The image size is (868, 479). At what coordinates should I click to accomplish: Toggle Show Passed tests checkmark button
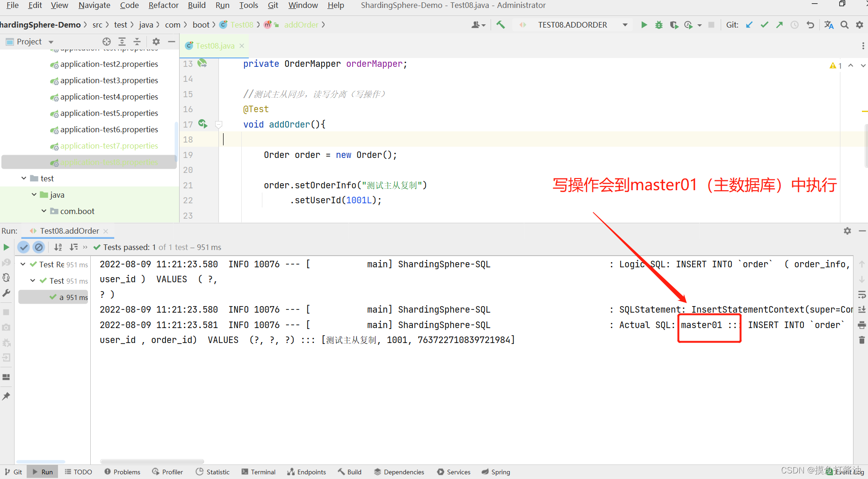(24, 247)
